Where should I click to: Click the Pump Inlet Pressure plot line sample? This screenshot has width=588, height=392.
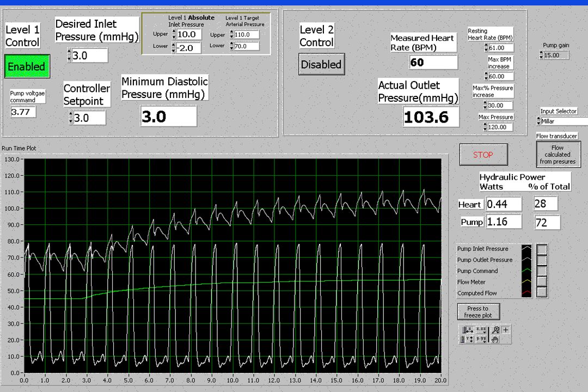click(526, 249)
